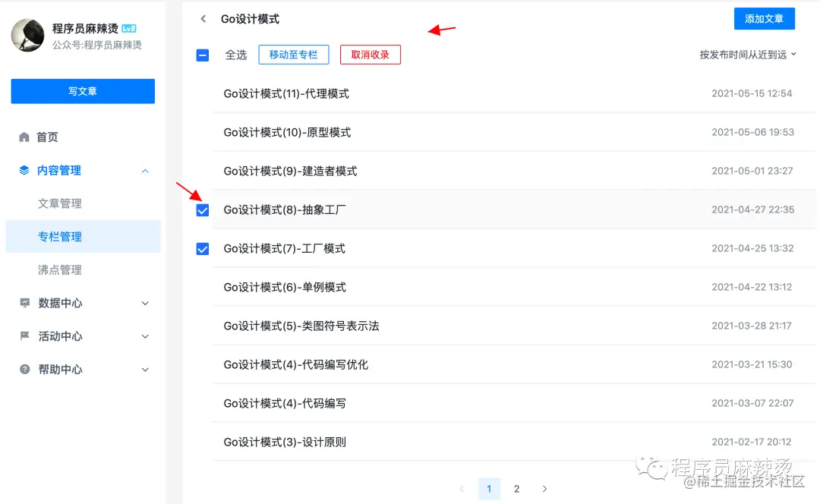The height and width of the screenshot is (504, 820).
Task: Click the 程序员麻辣烫 profile avatar
Action: point(27,35)
